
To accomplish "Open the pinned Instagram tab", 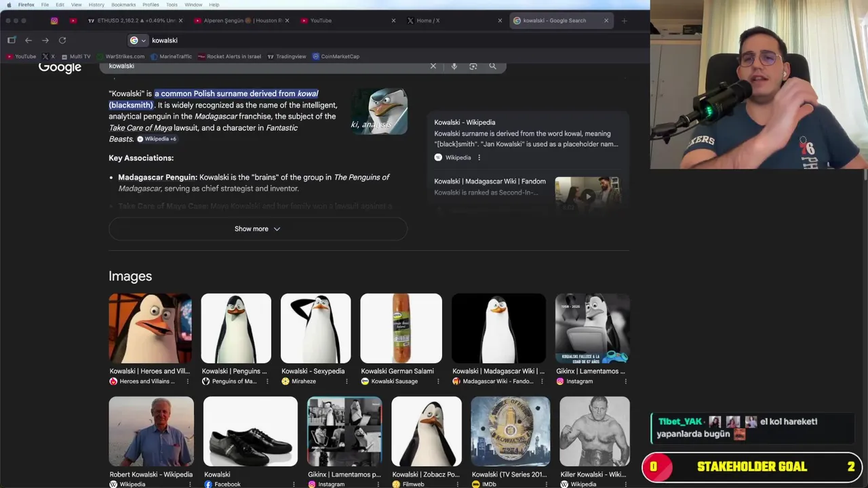I will point(54,20).
